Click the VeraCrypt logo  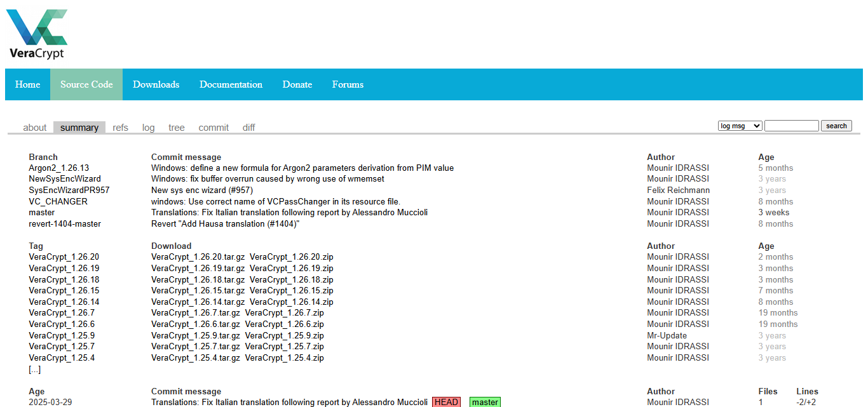(37, 34)
